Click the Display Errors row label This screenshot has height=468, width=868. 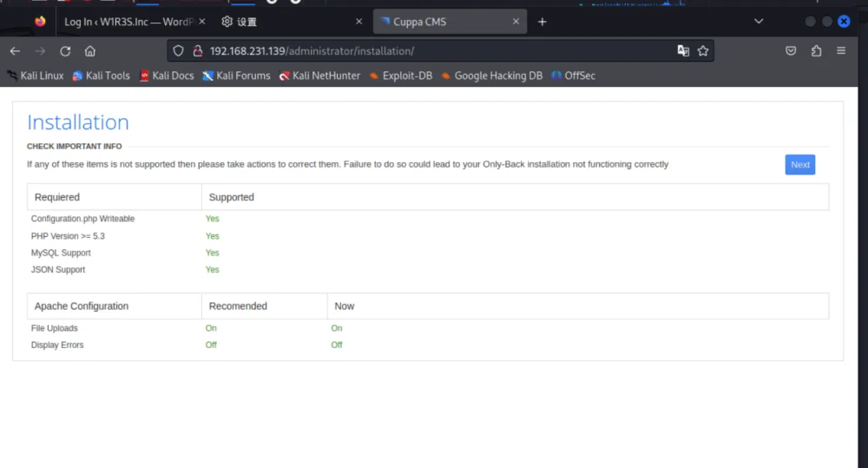pos(57,345)
